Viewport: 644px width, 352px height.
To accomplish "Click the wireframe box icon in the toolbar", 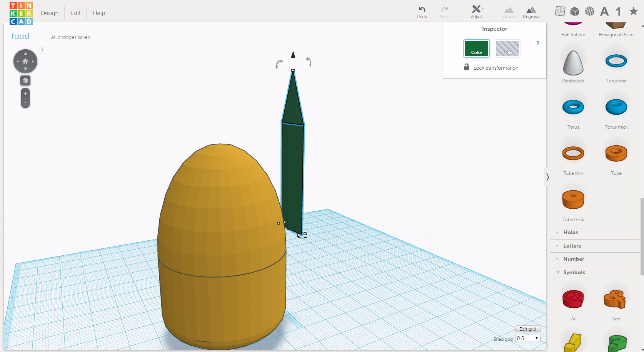I will click(x=590, y=11).
